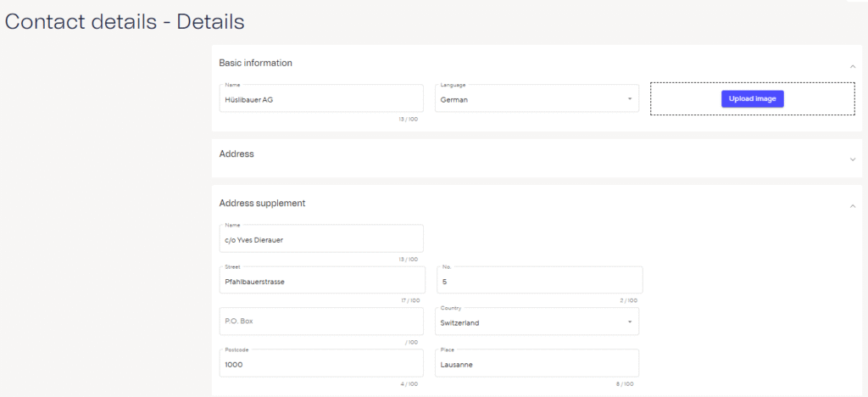Click the Address section heading
Screen dimensions: 868x397
(236, 154)
